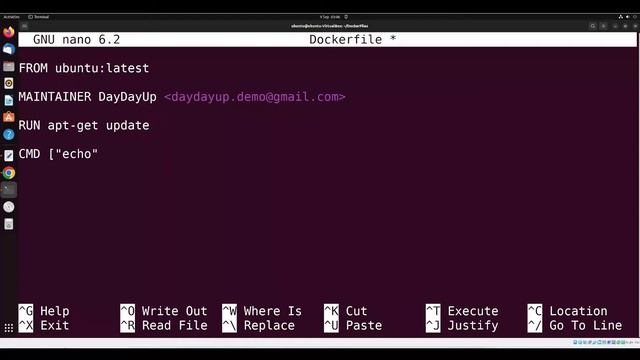Click the terminal search icon
The height and width of the screenshot is (360, 640).
pos(593,26)
